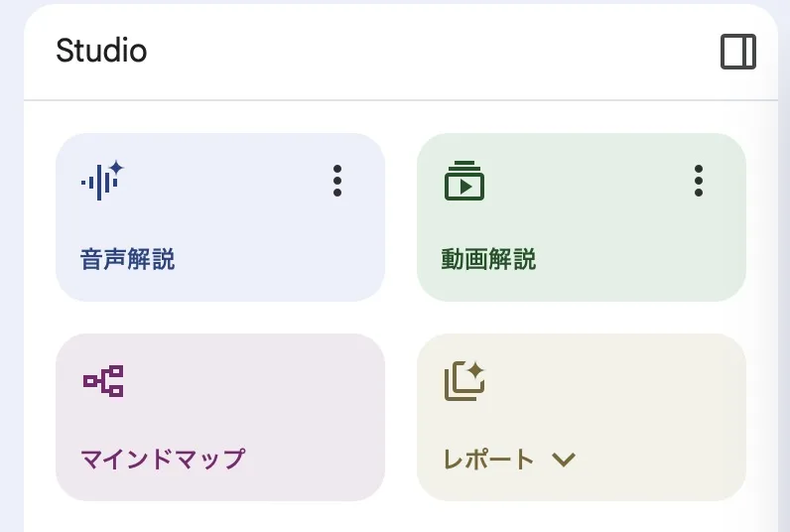This screenshot has height=532, width=790.
Task: Click the report sparkle pages icon
Action: pos(464,381)
